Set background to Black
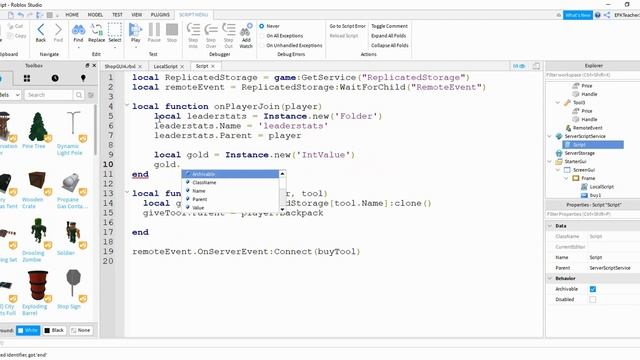This screenshot has height=360, width=640. pyautogui.click(x=54, y=330)
